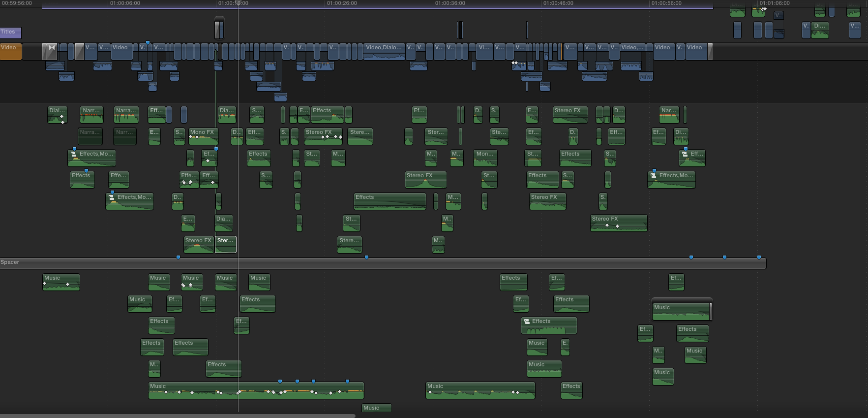Click ruler at timecode 00:59:56:00
Image resolution: width=868 pixels, height=418 pixels.
pos(17,3)
